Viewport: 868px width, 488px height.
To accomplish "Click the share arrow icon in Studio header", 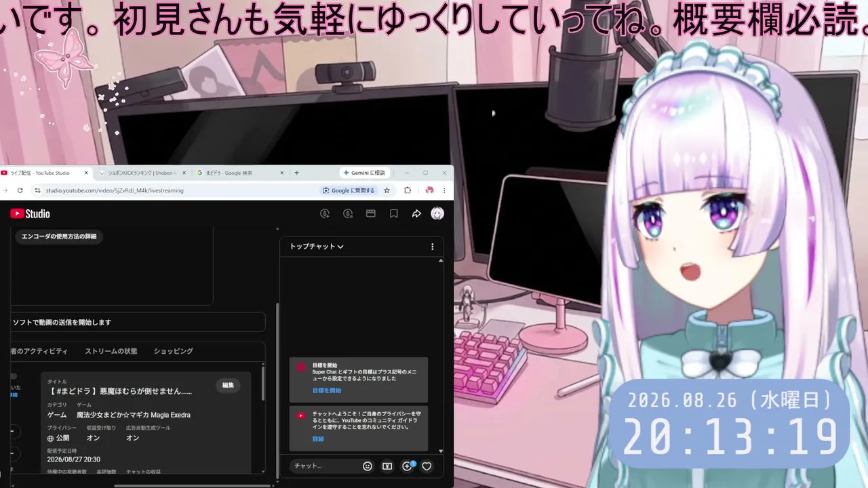I will [416, 213].
